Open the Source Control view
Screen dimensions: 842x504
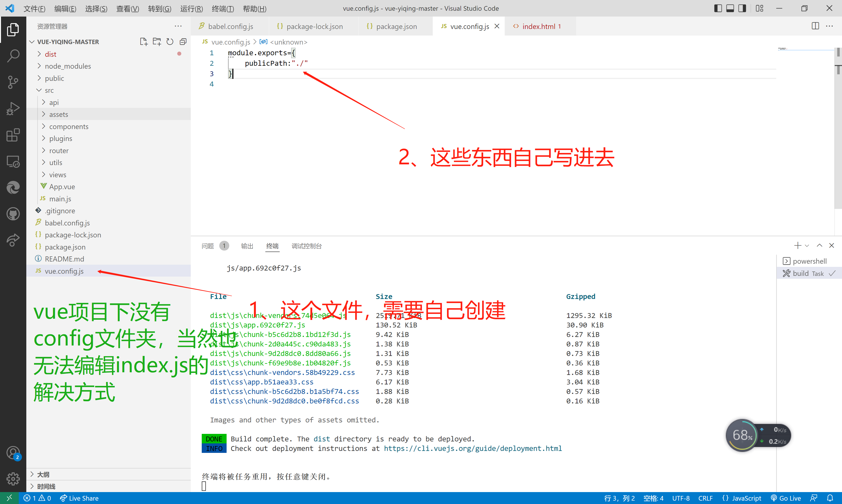click(x=13, y=82)
